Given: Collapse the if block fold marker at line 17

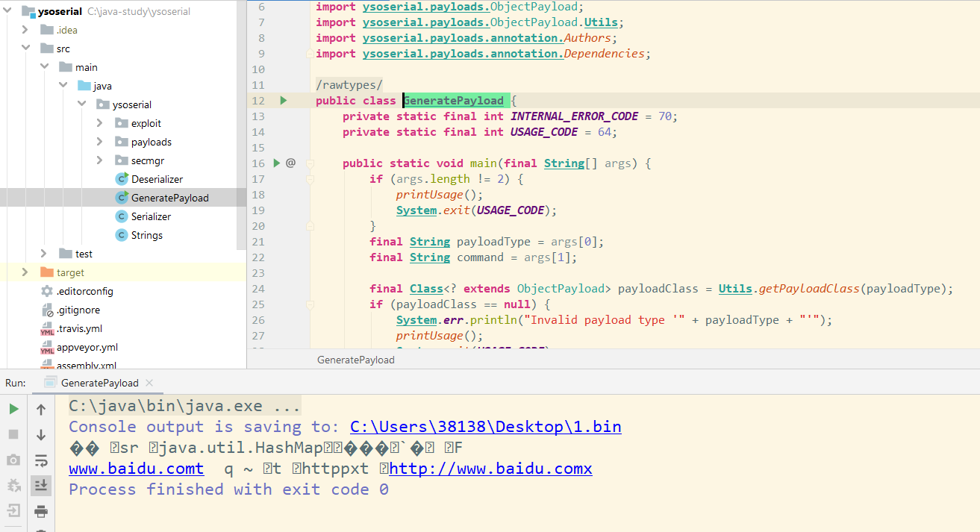Looking at the screenshot, I should coord(310,179).
